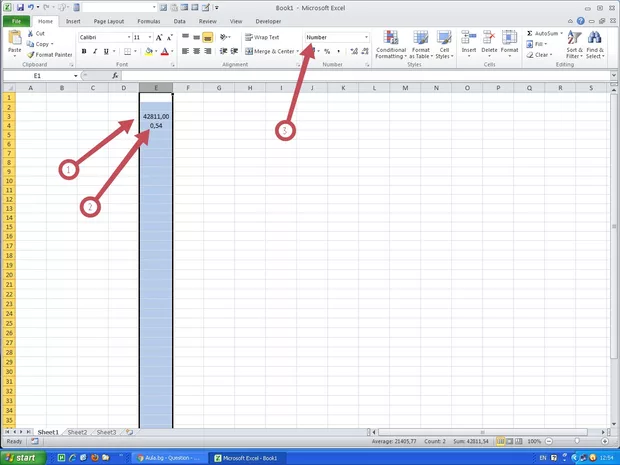Switch to the Sheet2 worksheet tab

pyautogui.click(x=77, y=432)
